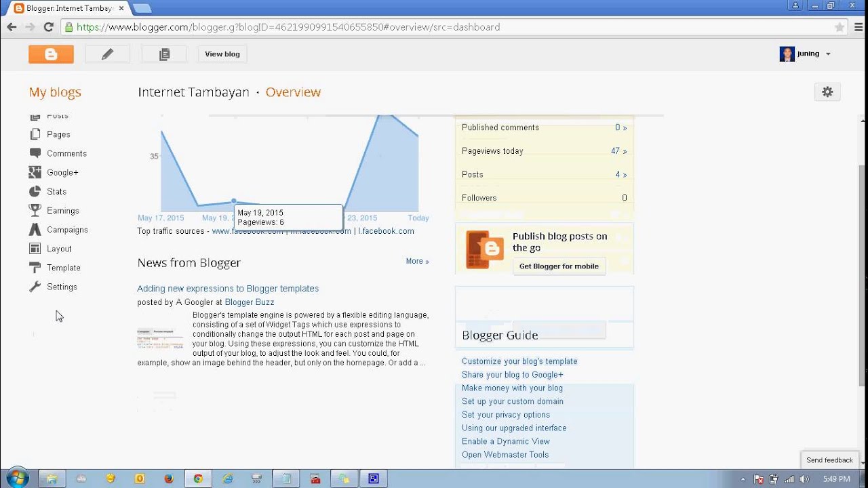Open a new browser tab
Image resolution: width=868 pixels, height=488 pixels.
tap(142, 8)
